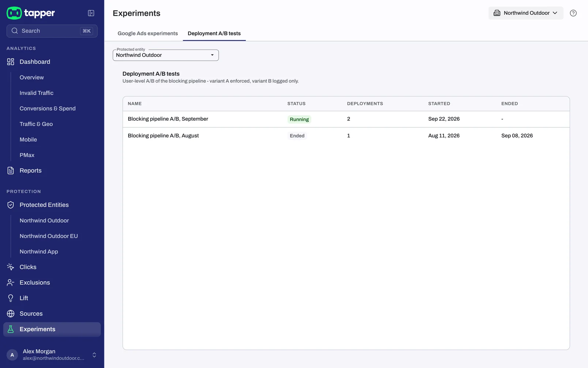Focus the Search input field
588x368 pixels.
point(52,31)
